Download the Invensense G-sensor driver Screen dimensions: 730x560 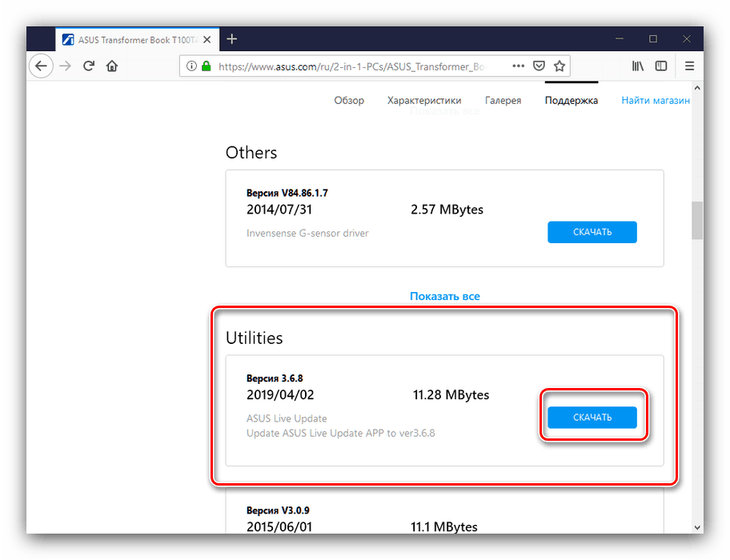[x=592, y=232]
